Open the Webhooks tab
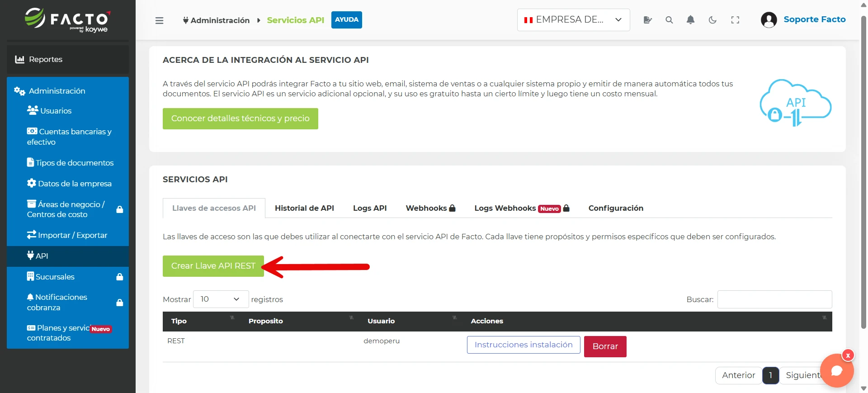This screenshot has height=393, width=868. [x=430, y=208]
